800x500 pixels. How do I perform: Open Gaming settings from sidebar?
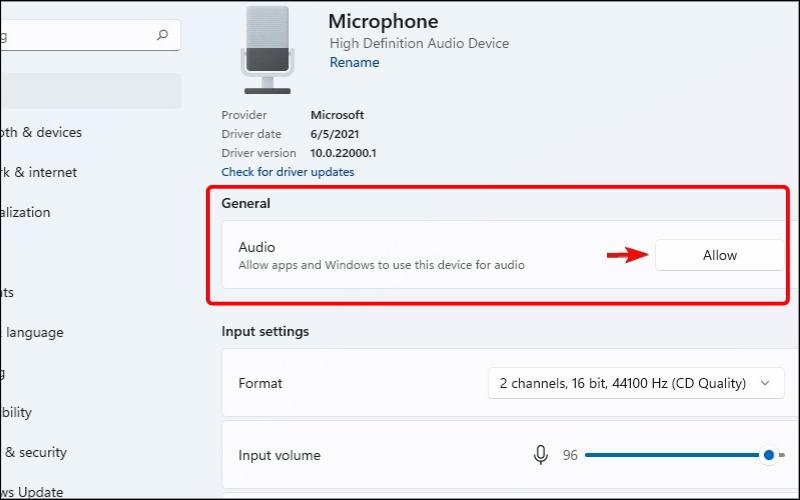[5, 372]
